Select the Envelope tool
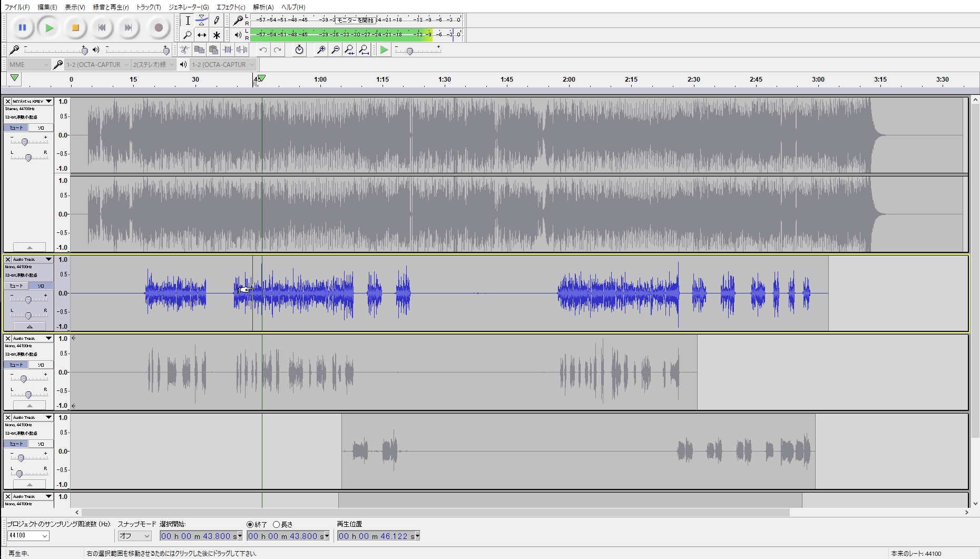980x559 pixels. [202, 21]
